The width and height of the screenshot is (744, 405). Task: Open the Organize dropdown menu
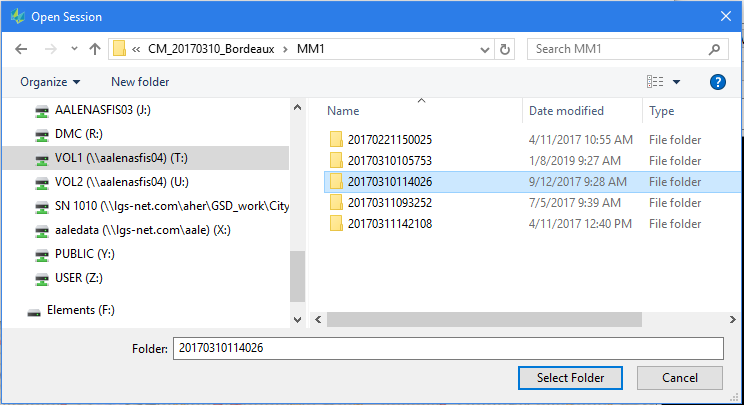click(49, 82)
